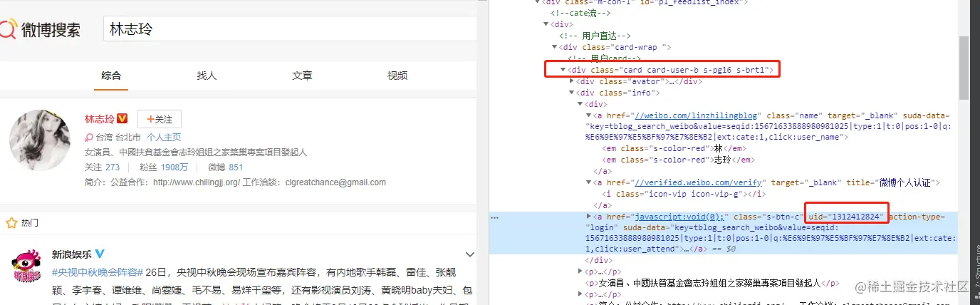View the 粉丝 count 1908万
The height and width of the screenshot is (305, 980).
tap(174, 167)
